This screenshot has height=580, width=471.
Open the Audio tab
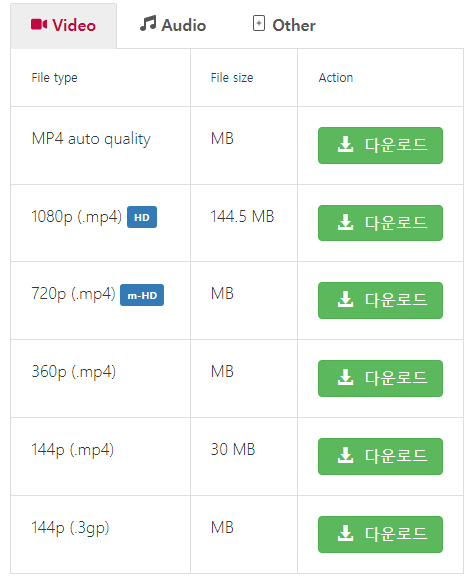(x=173, y=25)
